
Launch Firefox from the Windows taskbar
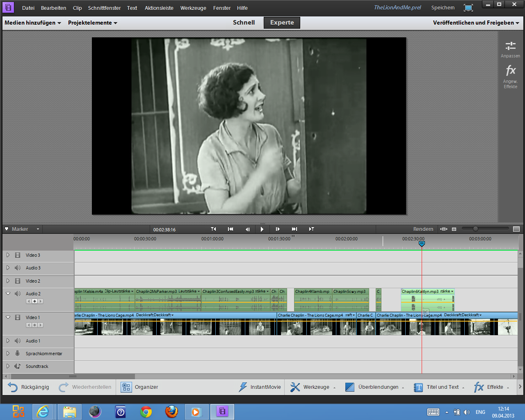tap(171, 411)
